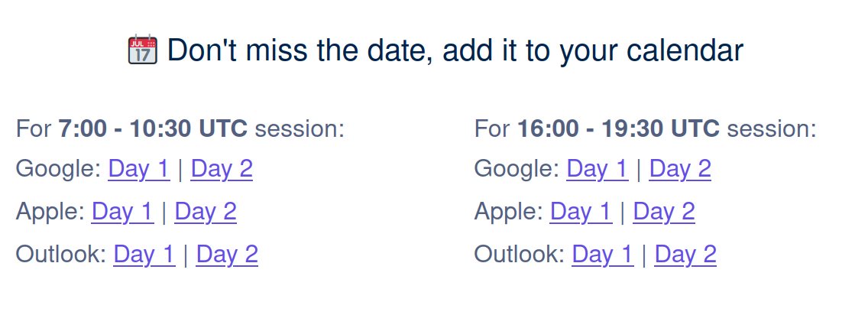Click the "Apple:" label under the 16:00 session
This screenshot has height=315, width=868.
click(509, 212)
